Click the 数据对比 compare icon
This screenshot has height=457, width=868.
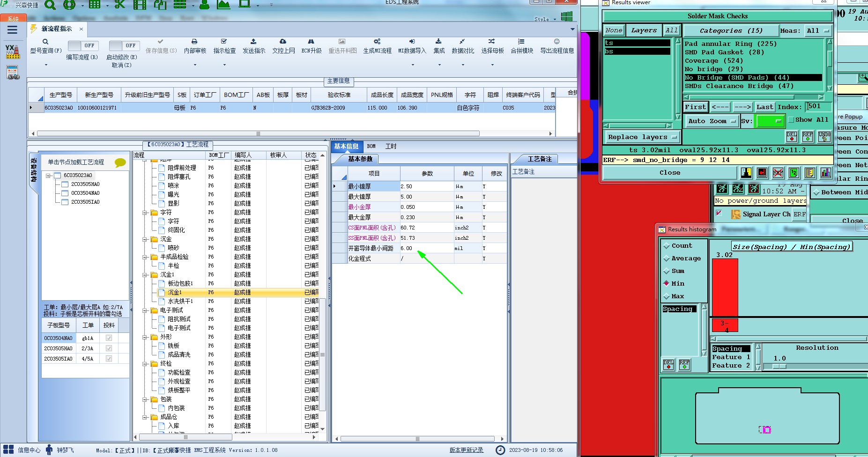462,42
